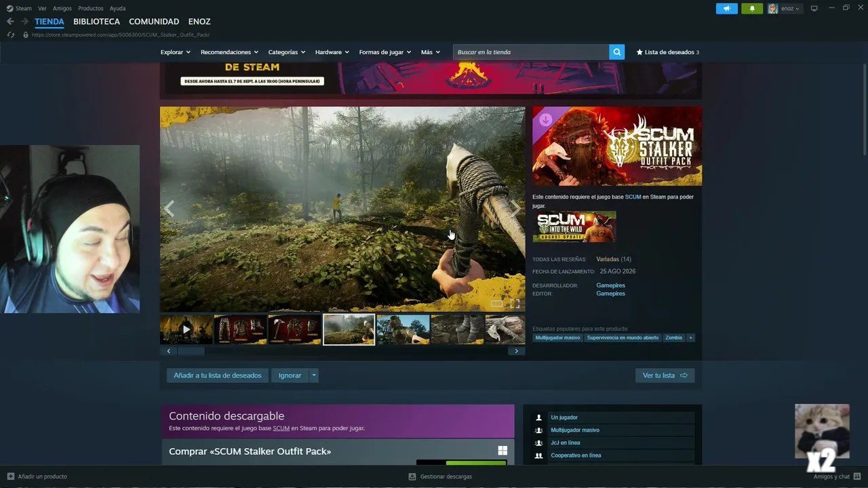Select the Zombis tag
This screenshot has height=488, width=868.
[673, 338]
